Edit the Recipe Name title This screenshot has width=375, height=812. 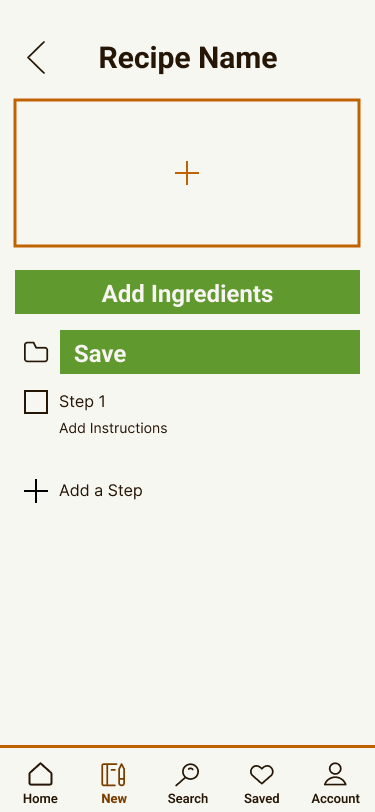[x=188, y=57]
